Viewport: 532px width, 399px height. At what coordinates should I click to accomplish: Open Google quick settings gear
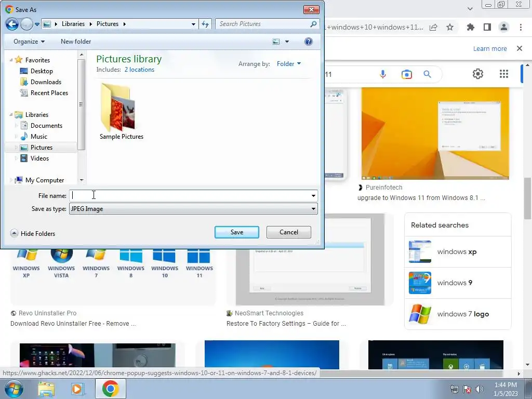[x=478, y=74]
